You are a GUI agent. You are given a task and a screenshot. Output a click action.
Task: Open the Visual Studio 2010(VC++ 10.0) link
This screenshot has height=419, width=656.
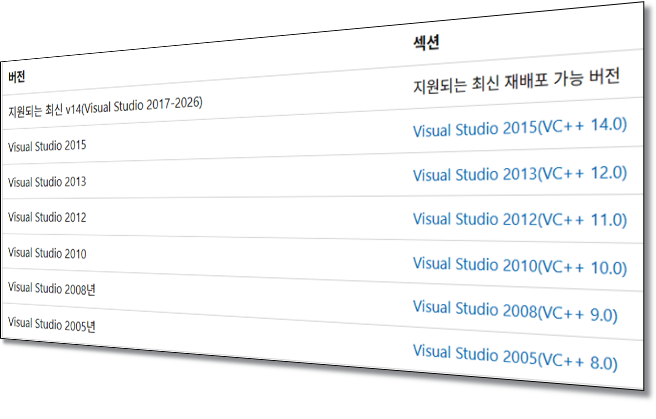(520, 266)
